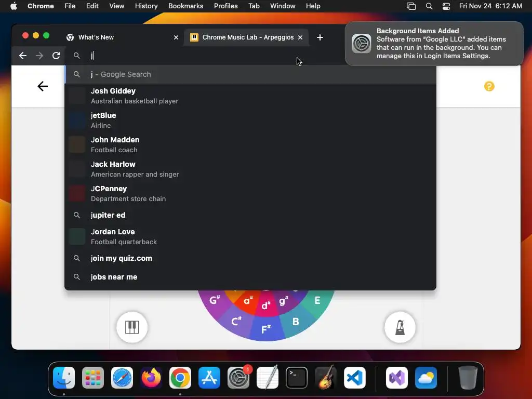Image resolution: width=532 pixels, height=399 pixels.
Task: Open the Chrome menu in menu bar
Action: click(41, 6)
